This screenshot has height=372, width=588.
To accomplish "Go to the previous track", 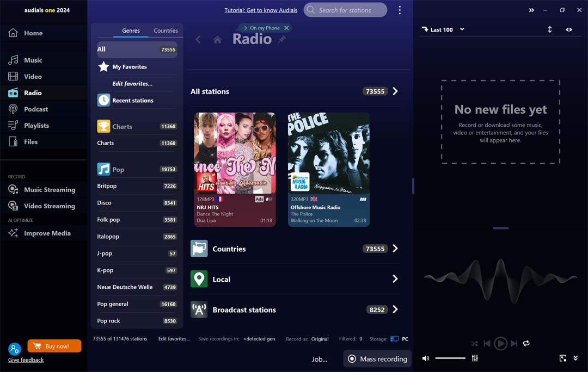I will click(487, 343).
